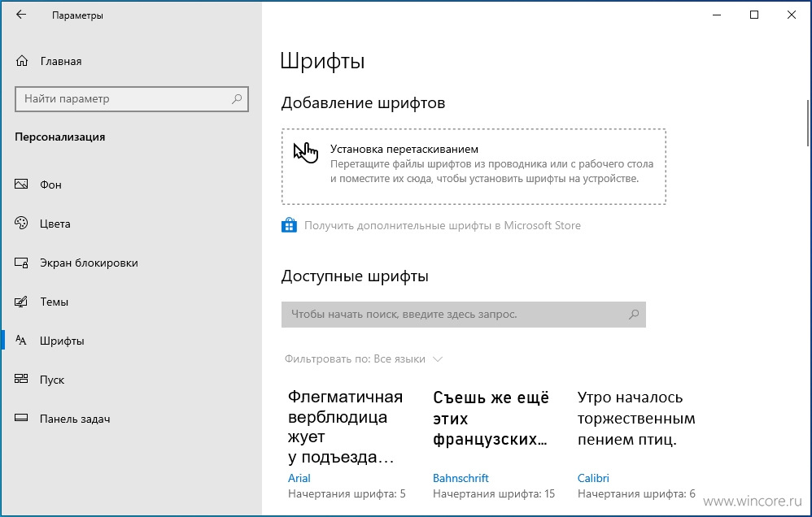Click the Фон picture icon

21,185
